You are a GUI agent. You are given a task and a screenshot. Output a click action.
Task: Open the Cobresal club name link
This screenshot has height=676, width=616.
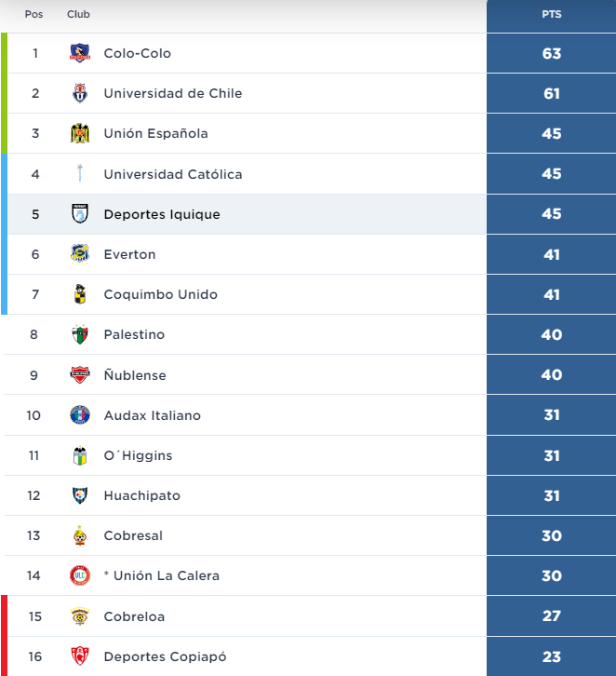coord(133,535)
